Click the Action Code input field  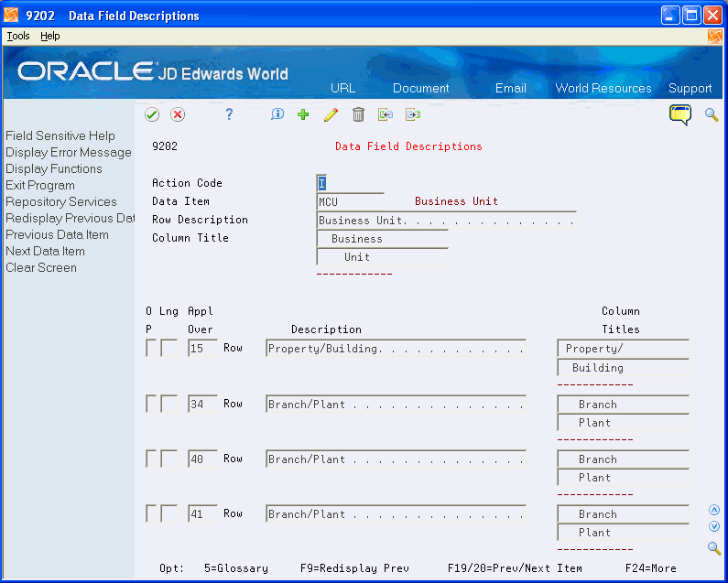coord(321,183)
